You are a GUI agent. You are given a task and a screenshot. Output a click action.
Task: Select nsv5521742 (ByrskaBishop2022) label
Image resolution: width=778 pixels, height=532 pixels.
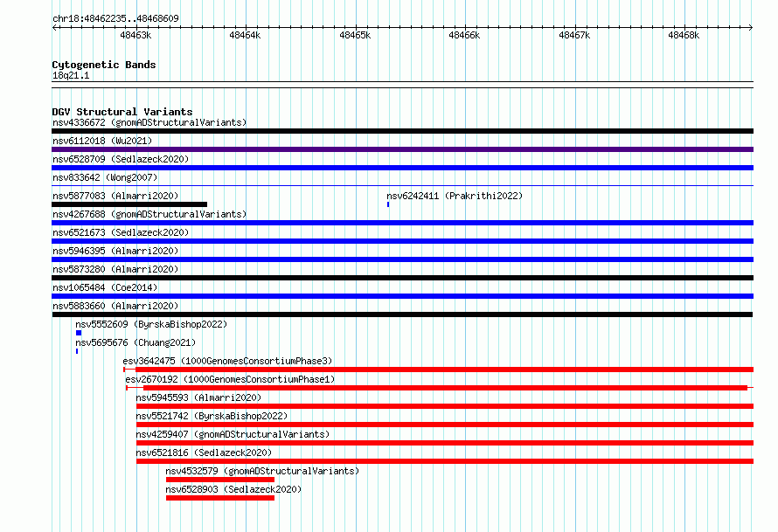click(212, 416)
